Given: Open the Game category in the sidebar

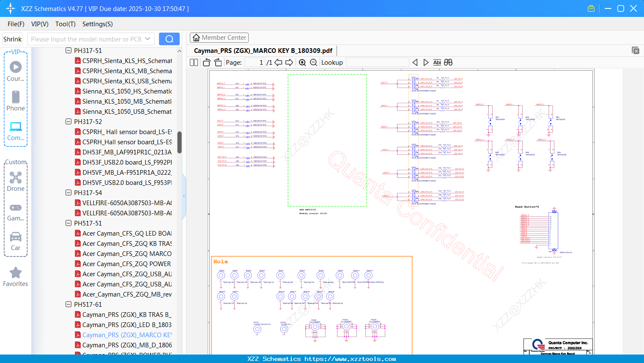Looking at the screenshot, I should pos(16,212).
